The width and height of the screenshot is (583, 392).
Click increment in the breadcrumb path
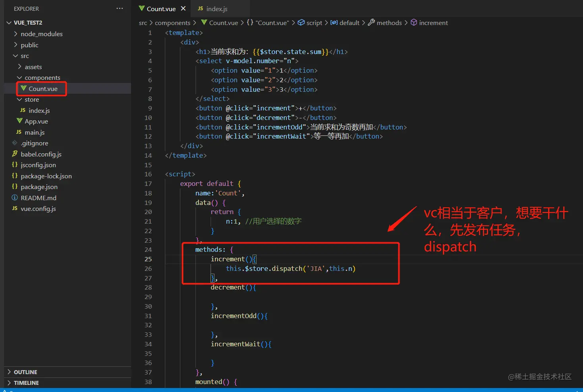[433, 23]
